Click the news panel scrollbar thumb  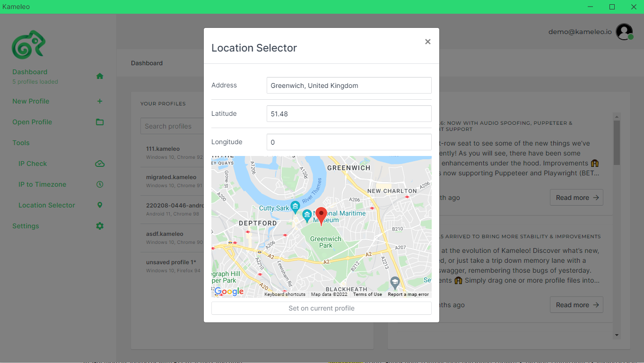point(617,142)
